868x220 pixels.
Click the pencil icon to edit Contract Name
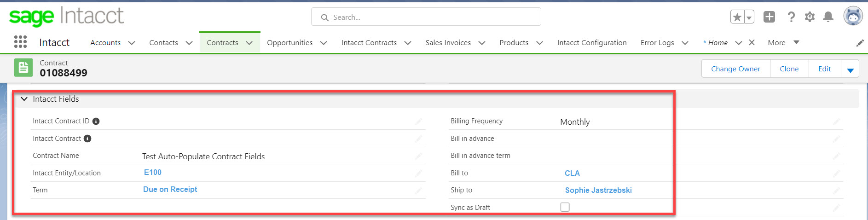[418, 156]
